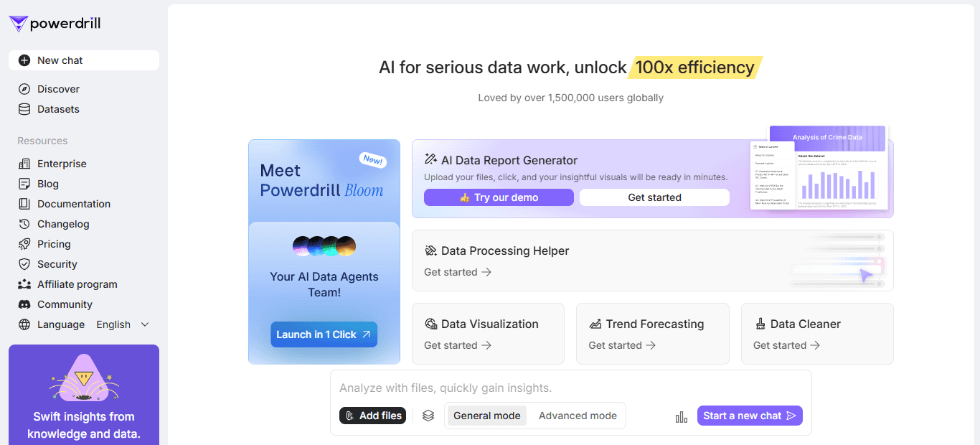Launch Powerdrill Bloom in 1 Click

[324, 334]
